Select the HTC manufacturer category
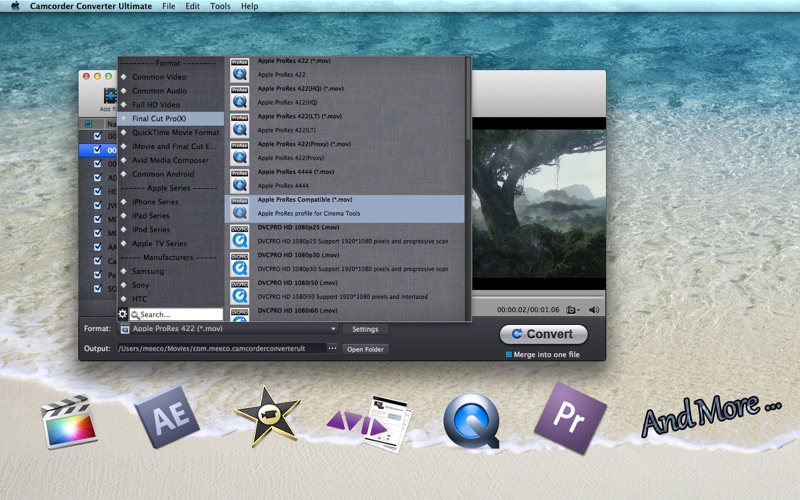 [x=170, y=299]
